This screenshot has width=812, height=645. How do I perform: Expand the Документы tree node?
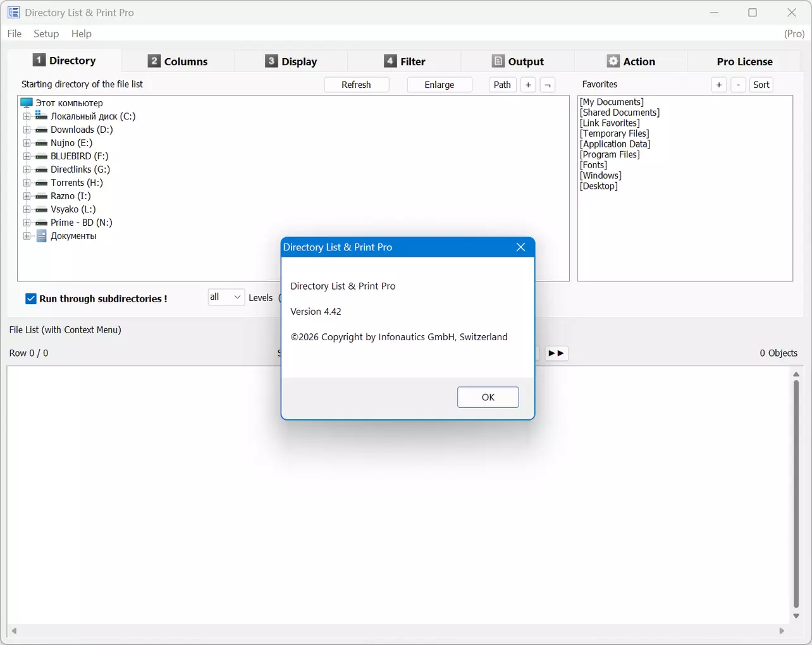pyautogui.click(x=27, y=236)
